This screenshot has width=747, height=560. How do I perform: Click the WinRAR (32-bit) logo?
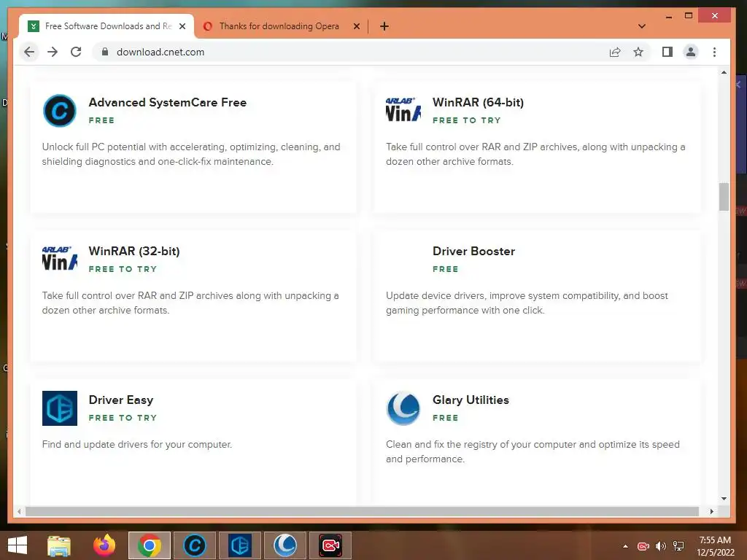click(60, 259)
